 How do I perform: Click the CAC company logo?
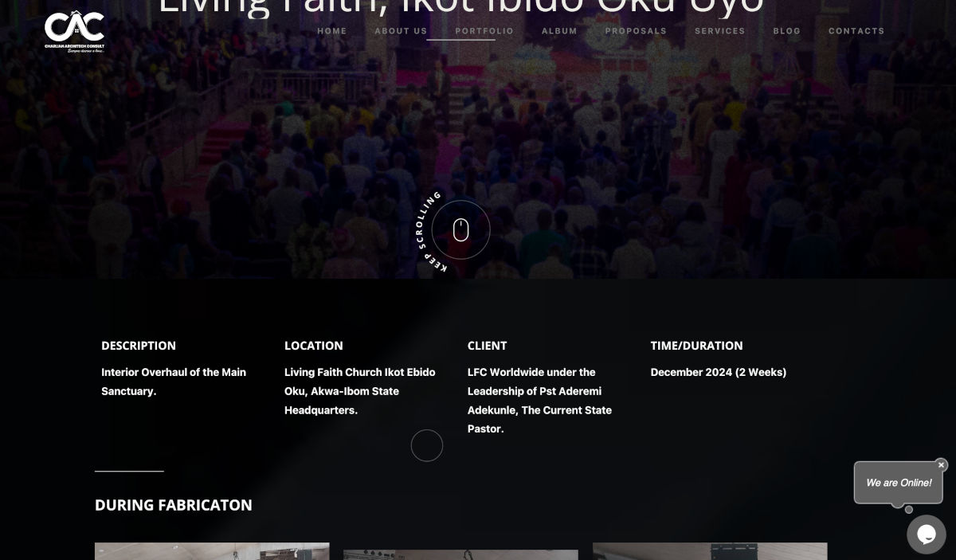coord(74,31)
